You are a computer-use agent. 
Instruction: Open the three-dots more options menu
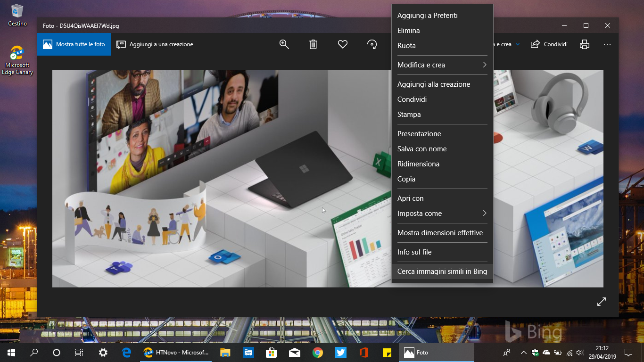click(x=607, y=44)
